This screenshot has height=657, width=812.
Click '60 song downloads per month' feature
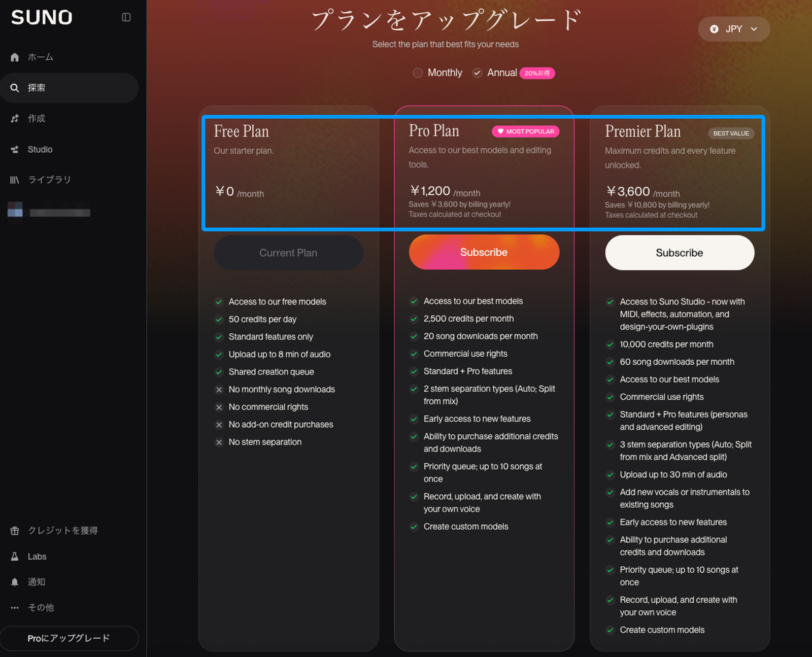pyautogui.click(x=677, y=362)
